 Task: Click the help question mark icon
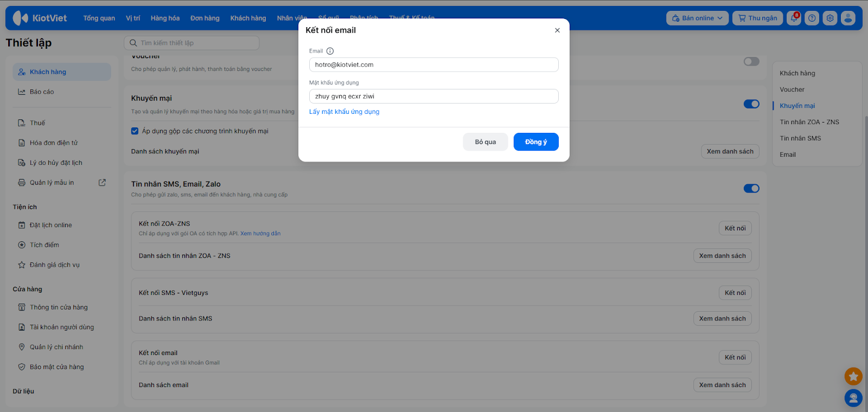point(812,18)
